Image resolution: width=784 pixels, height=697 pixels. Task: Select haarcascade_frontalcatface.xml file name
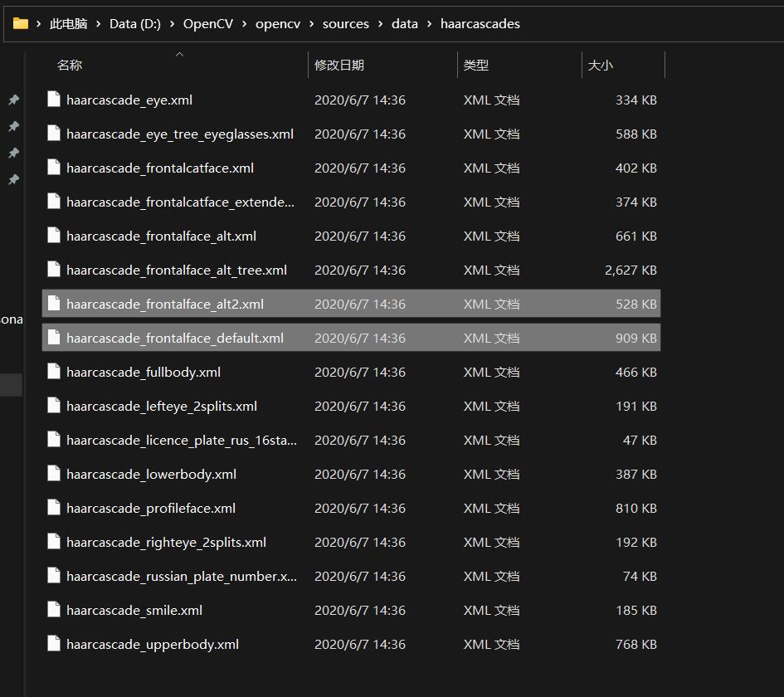(160, 168)
